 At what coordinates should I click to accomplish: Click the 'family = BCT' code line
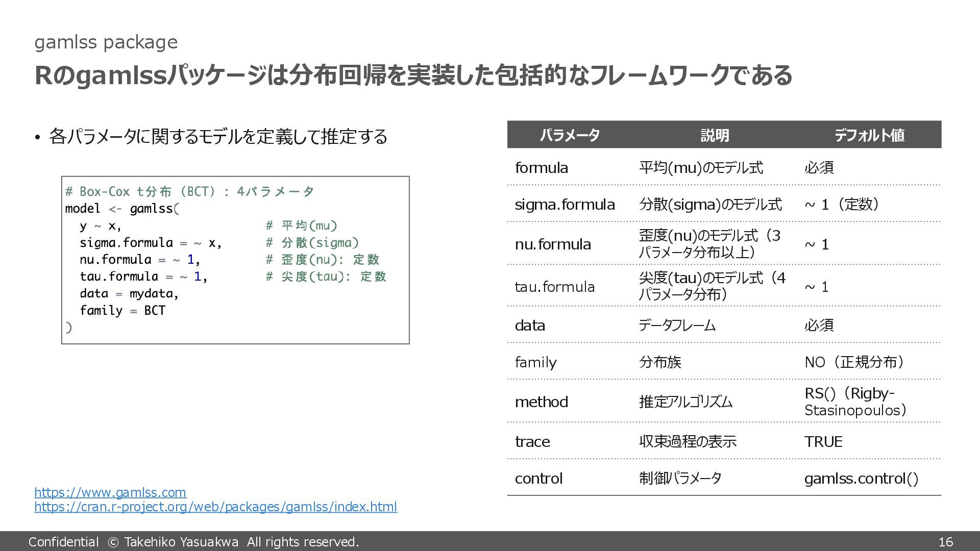[x=122, y=311]
